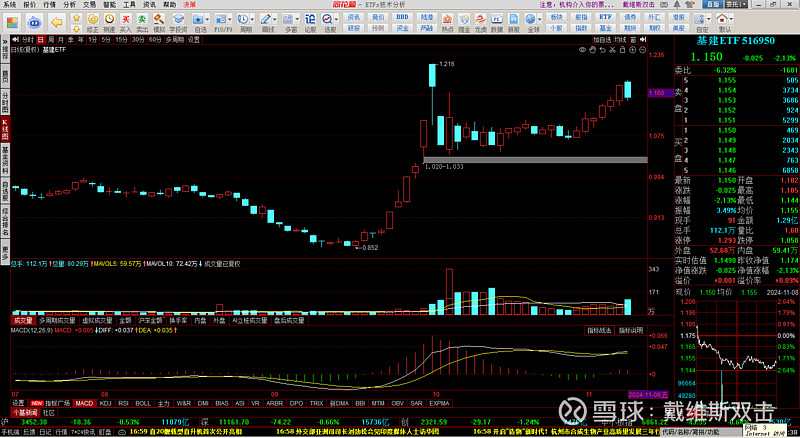Image resolution: width=800 pixels, height=438 pixels.
Task: Select the 月 monthly period
Action: click(61, 39)
